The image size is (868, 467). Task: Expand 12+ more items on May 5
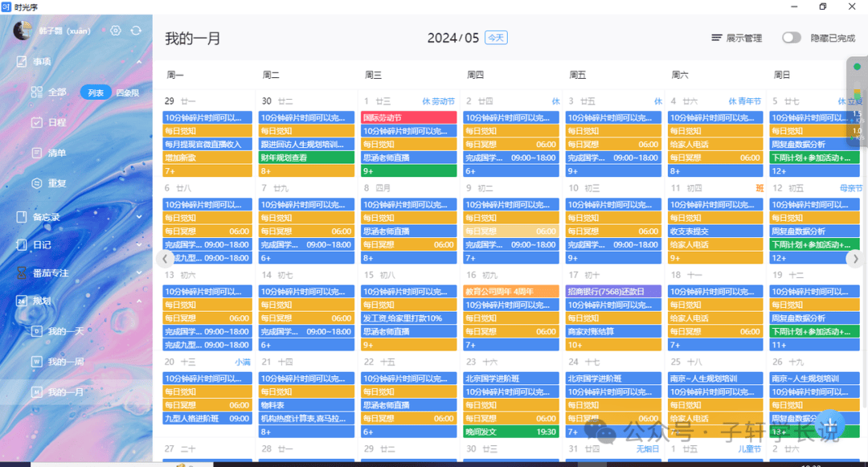coord(814,171)
